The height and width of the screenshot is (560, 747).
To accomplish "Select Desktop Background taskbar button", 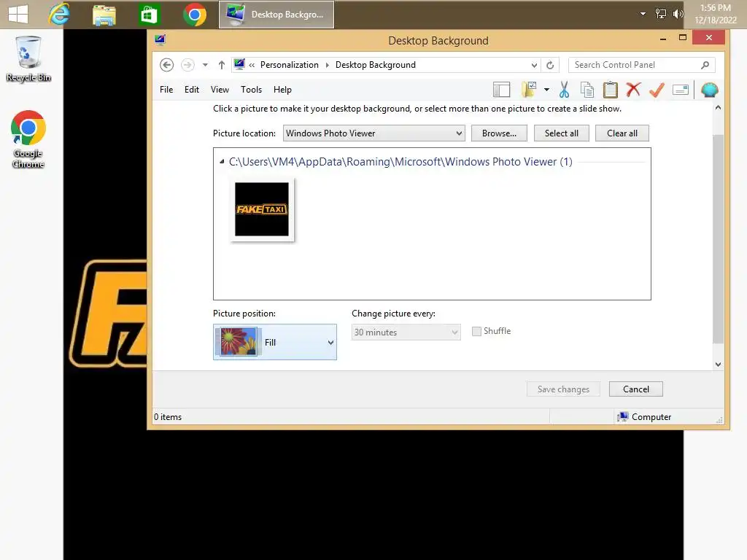I will 276,15.
